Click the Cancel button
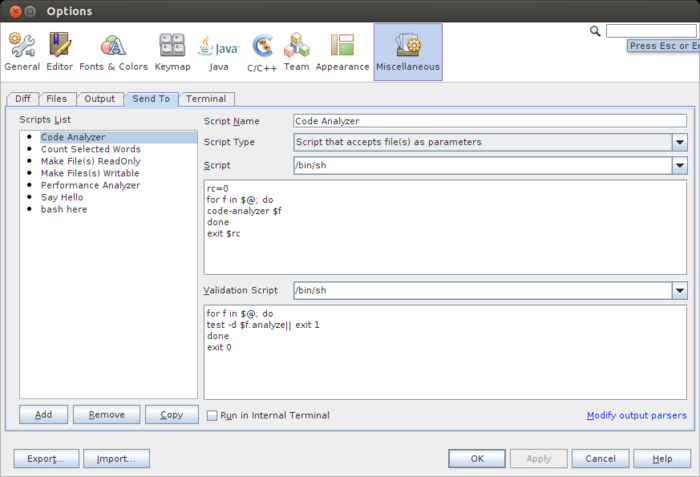 tap(600, 459)
